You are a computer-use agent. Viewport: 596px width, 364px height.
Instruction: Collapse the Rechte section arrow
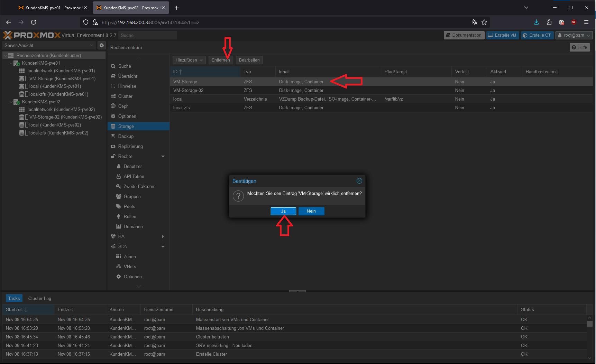point(163,157)
